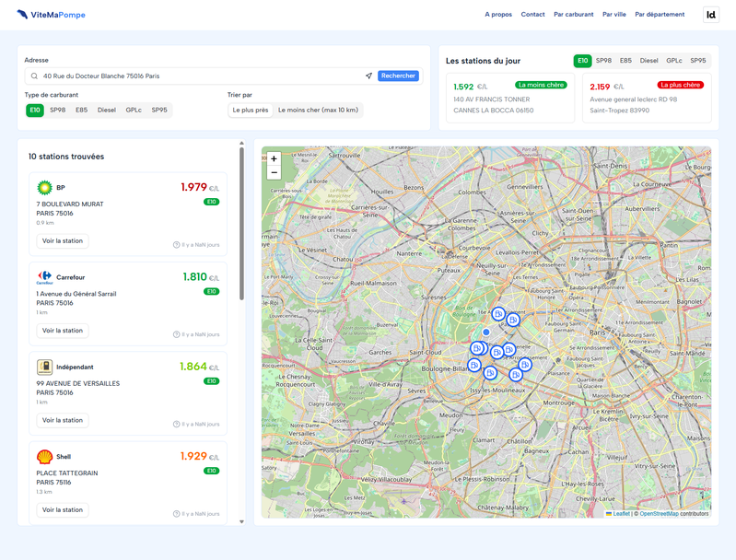Click the Rechercher button
The image size is (736, 560).
point(398,76)
